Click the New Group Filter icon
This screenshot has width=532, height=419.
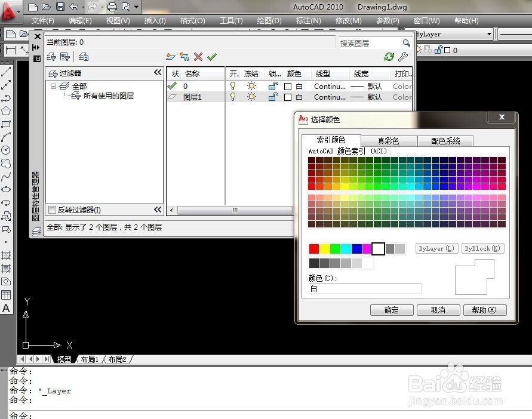click(65, 57)
